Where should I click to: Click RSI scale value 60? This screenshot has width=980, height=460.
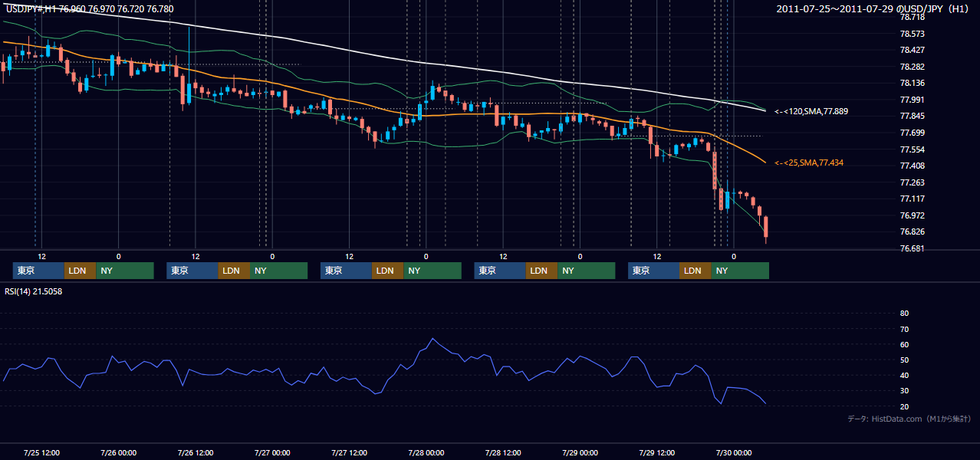904,344
